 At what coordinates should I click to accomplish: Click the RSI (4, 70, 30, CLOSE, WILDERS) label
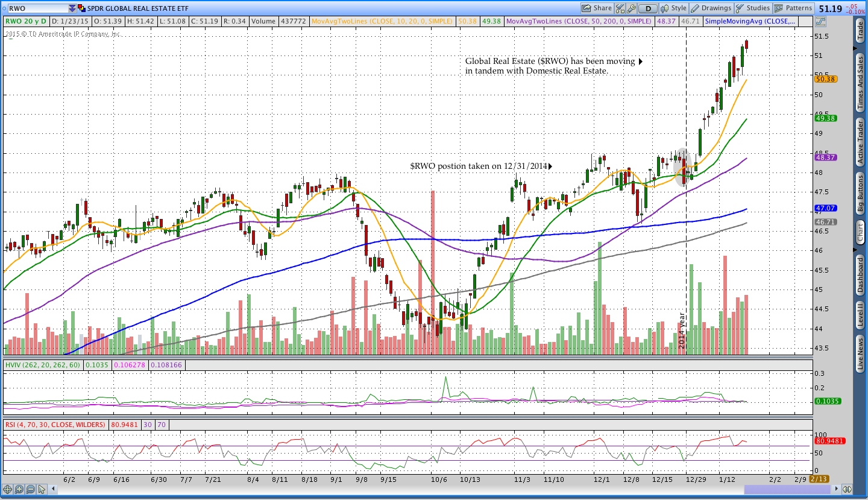point(55,425)
